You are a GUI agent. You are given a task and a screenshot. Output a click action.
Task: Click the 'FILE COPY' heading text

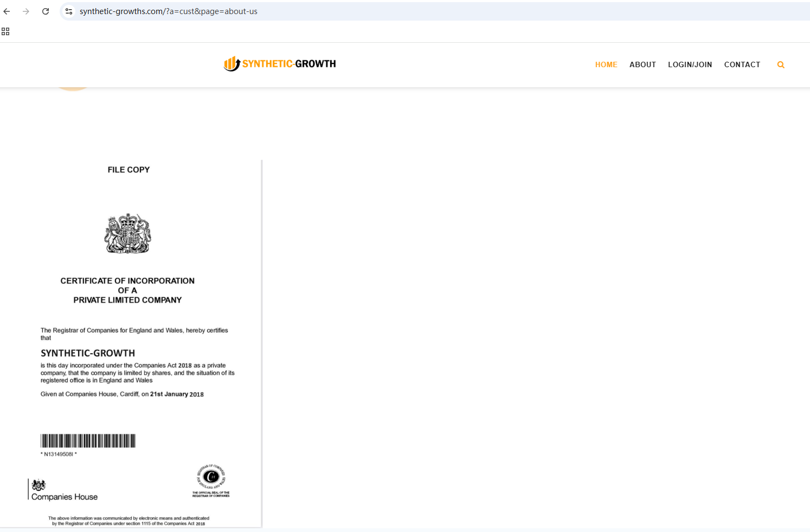click(128, 170)
